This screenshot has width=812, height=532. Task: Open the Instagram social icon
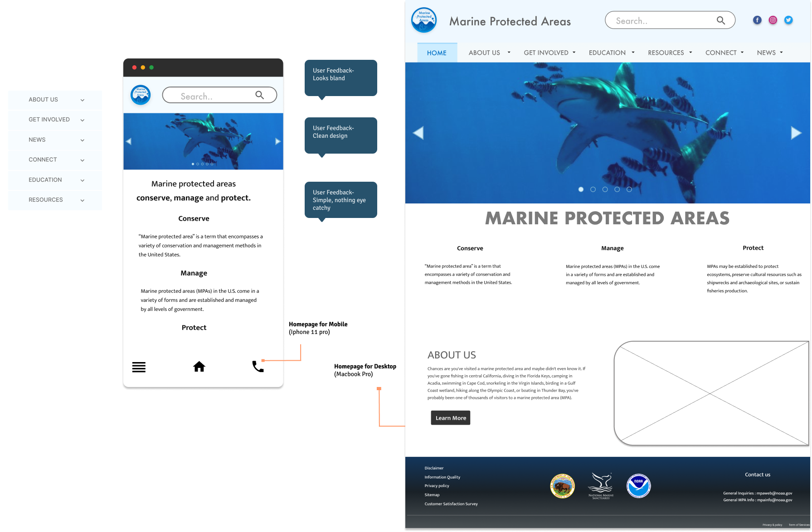click(x=773, y=20)
